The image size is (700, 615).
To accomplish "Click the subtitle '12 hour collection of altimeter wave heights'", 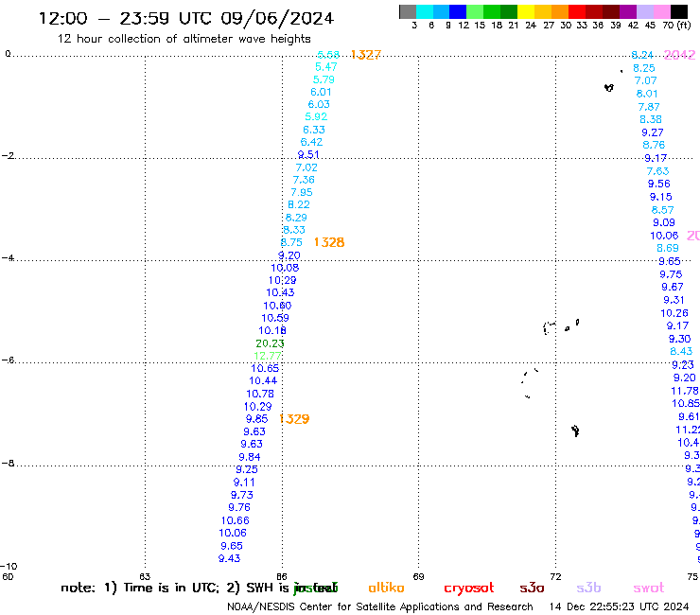I will point(184,39).
